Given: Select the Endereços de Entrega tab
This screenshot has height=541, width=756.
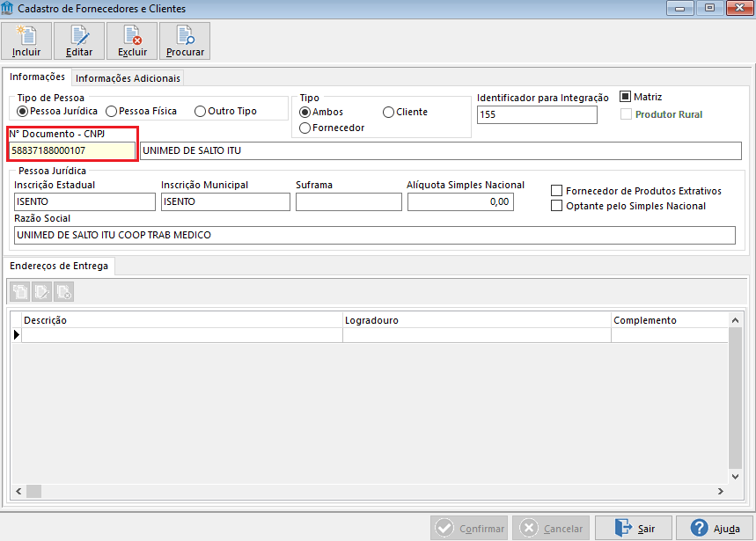Looking at the screenshot, I should [59, 266].
